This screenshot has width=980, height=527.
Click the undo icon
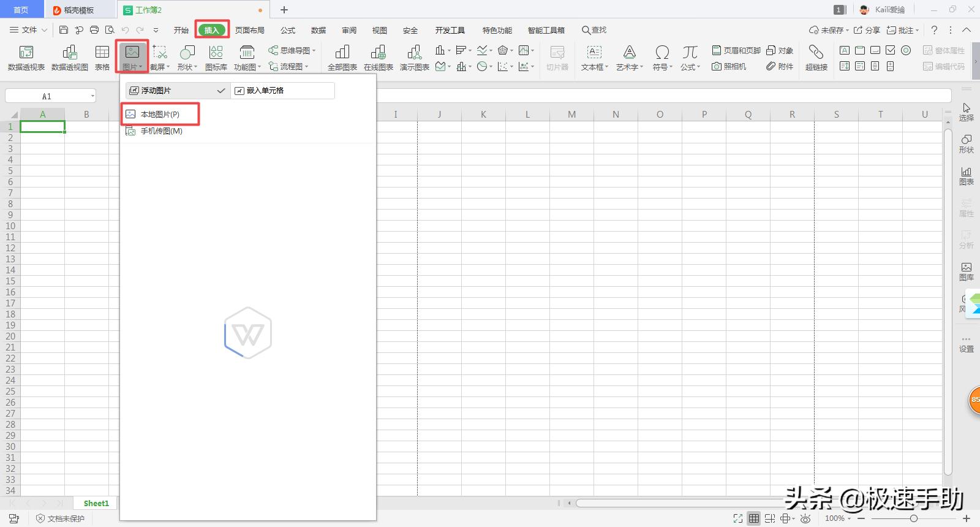(125, 30)
